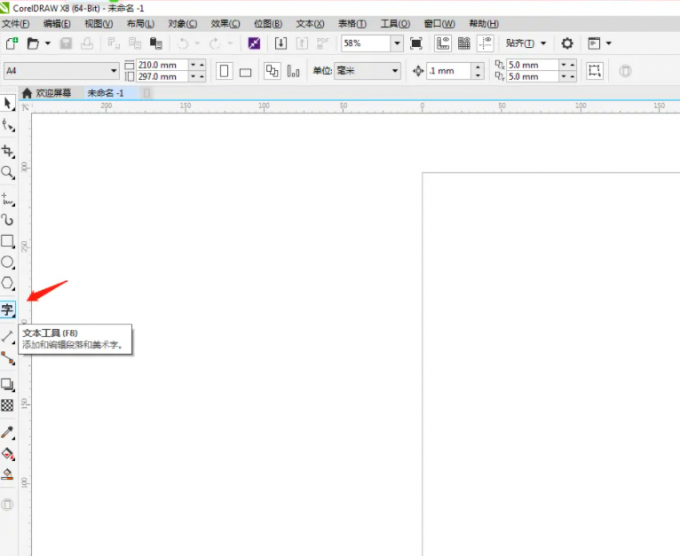Select the Eyedropper tool
Viewport: 680px width, 556px height.
click(x=8, y=432)
